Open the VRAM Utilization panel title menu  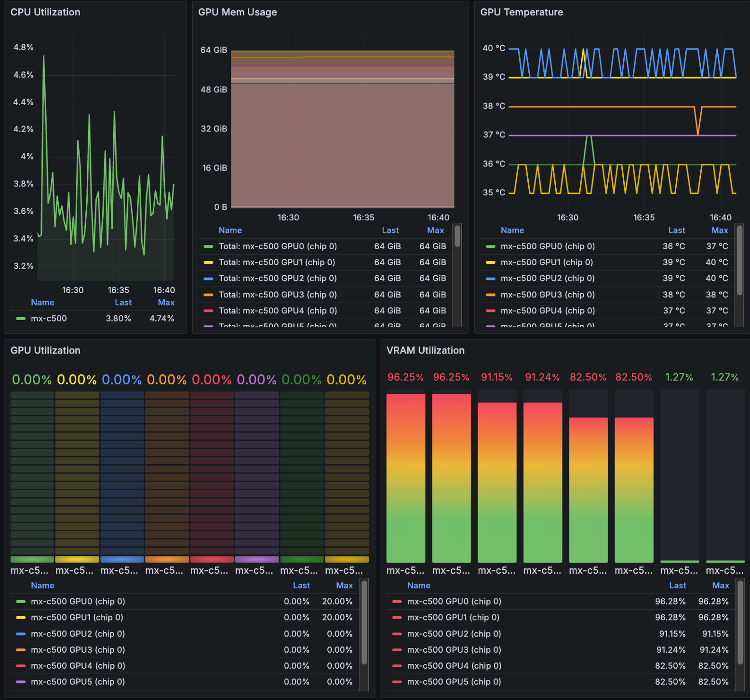(x=425, y=350)
